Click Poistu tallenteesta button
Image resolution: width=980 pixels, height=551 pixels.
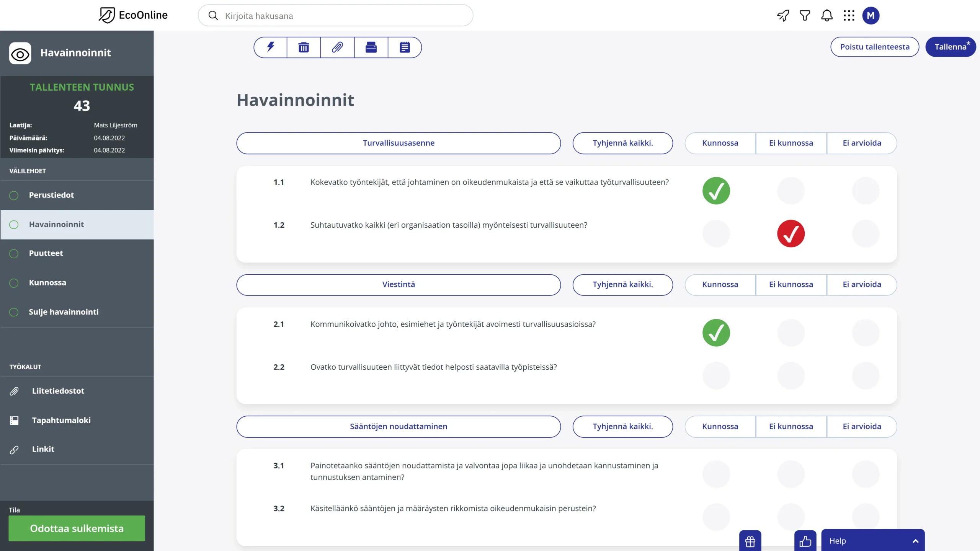(875, 47)
